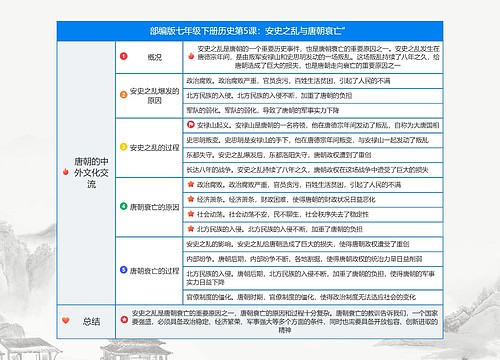The height and width of the screenshot is (360, 500).
Task: Select the title bar 安史之乱与唐朝衰亡
Action: point(250,31)
